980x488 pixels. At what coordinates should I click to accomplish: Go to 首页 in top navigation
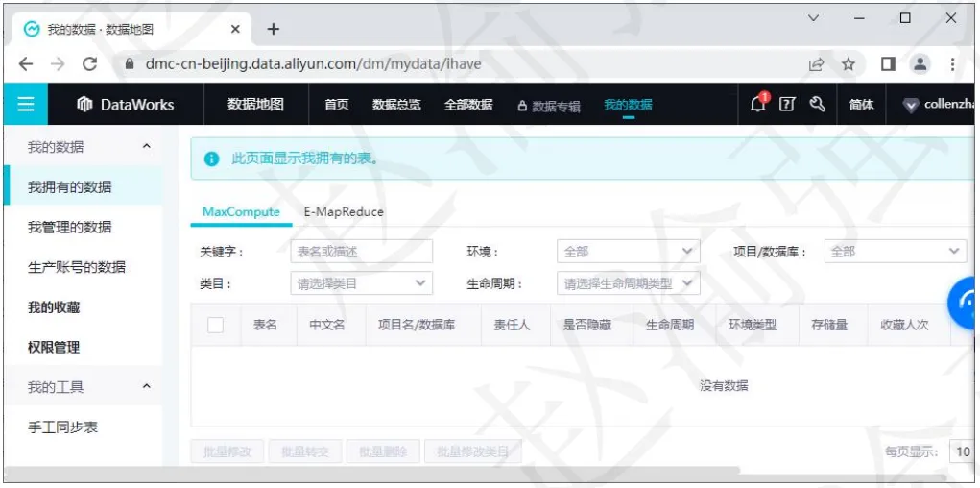click(336, 105)
